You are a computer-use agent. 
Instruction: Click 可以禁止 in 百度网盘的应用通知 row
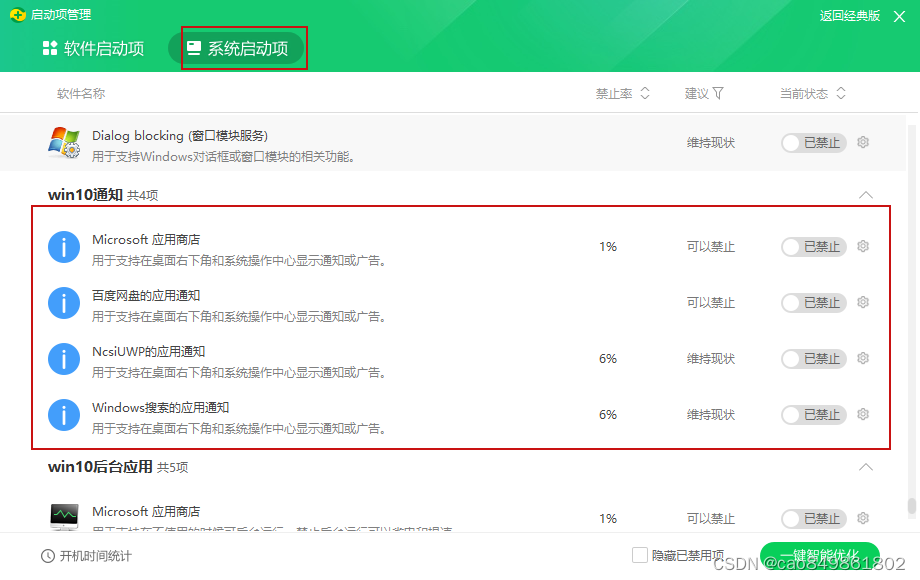[711, 303]
